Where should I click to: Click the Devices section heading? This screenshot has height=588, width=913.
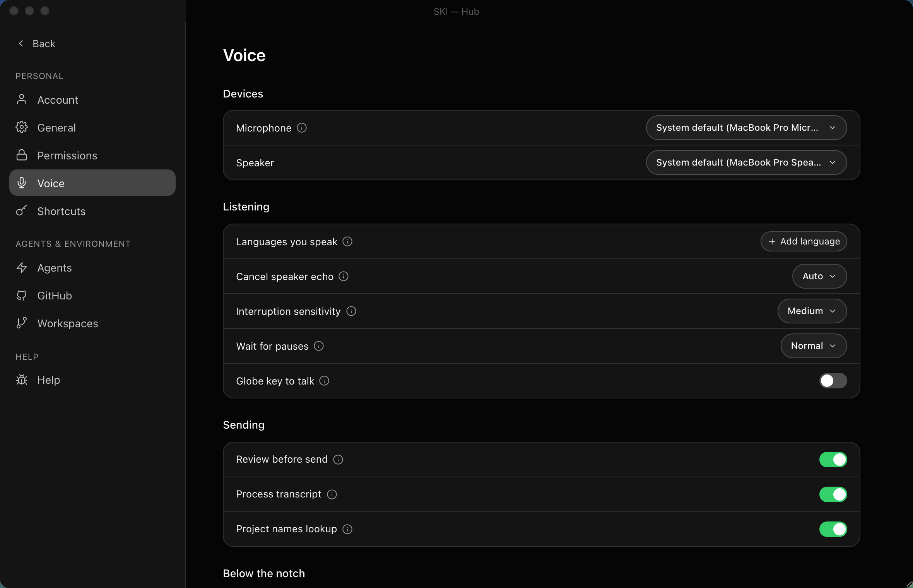[x=243, y=94]
